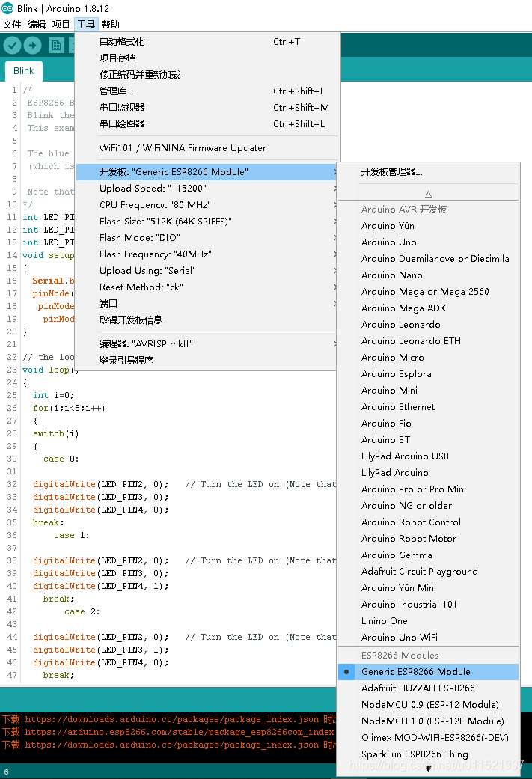The width and height of the screenshot is (532, 779).
Task: Click the Verify checkmark toolbar icon
Action: pyautogui.click(x=13, y=46)
